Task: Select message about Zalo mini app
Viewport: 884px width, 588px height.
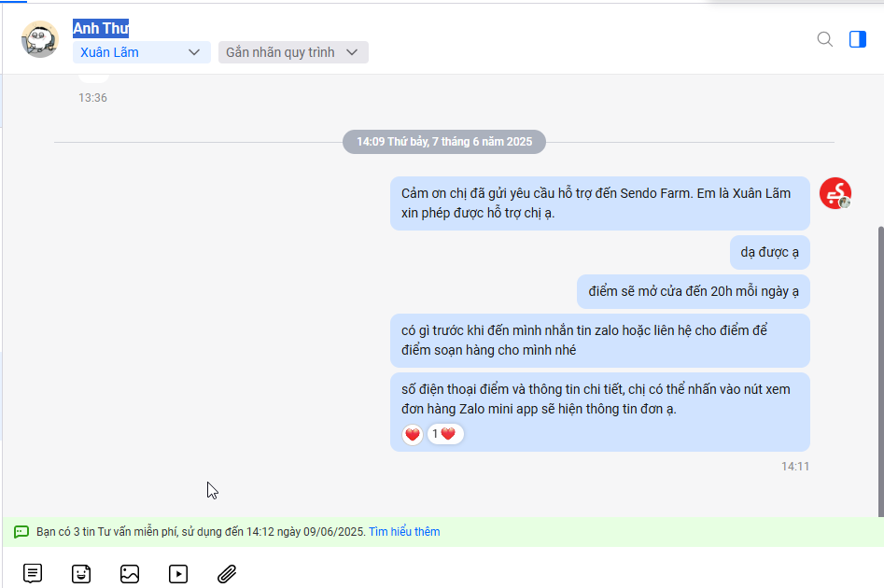Action: point(600,413)
